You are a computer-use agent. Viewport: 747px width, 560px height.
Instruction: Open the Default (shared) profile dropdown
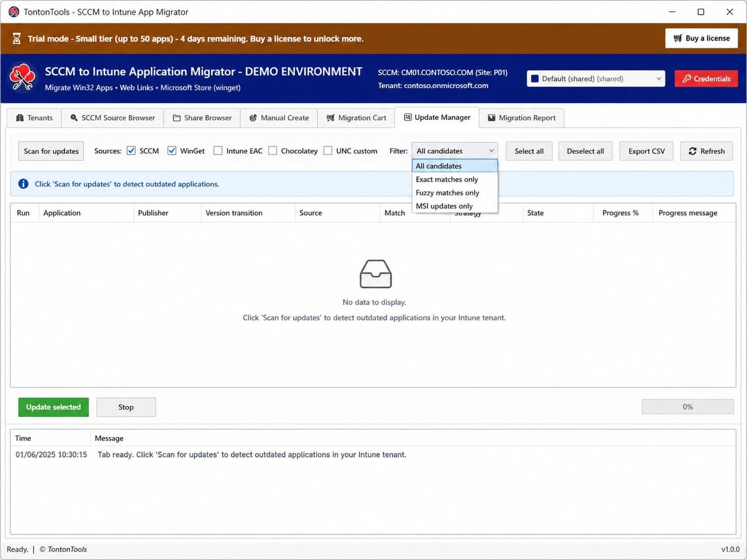click(x=596, y=79)
